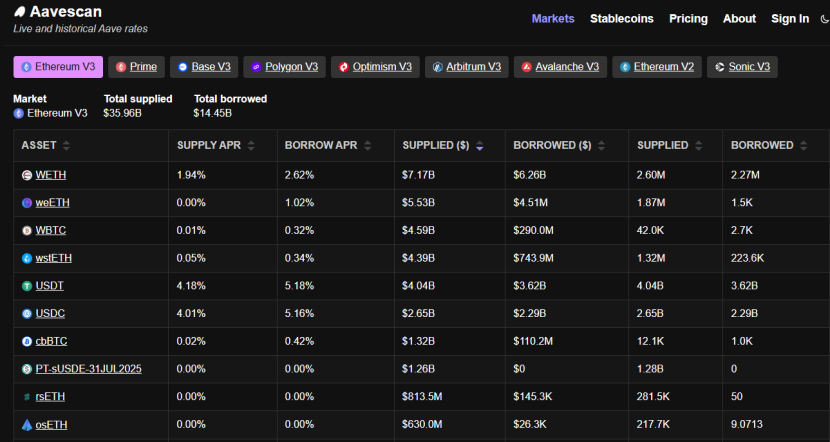The image size is (830, 442).
Task: Click the WBTC token icon
Action: pyautogui.click(x=27, y=231)
